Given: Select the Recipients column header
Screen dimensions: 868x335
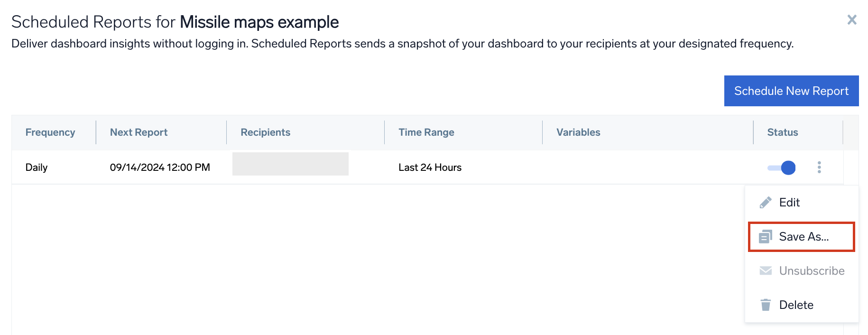Looking at the screenshot, I should pos(265,132).
